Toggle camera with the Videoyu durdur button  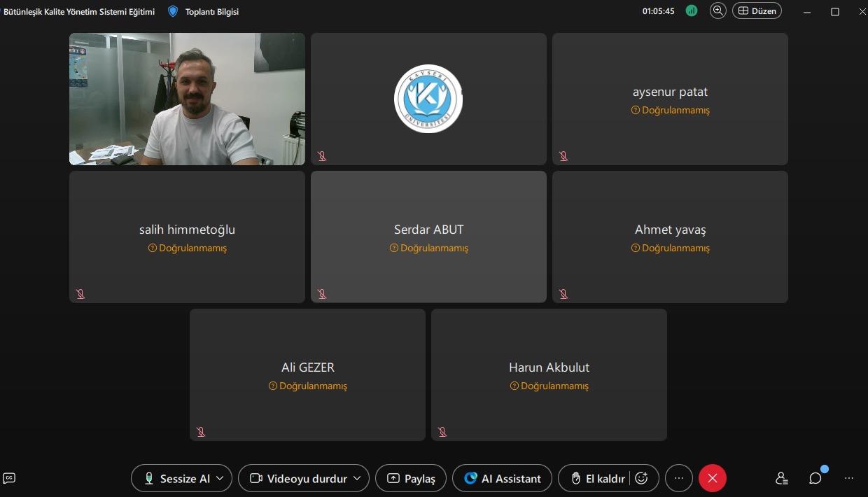(x=298, y=479)
